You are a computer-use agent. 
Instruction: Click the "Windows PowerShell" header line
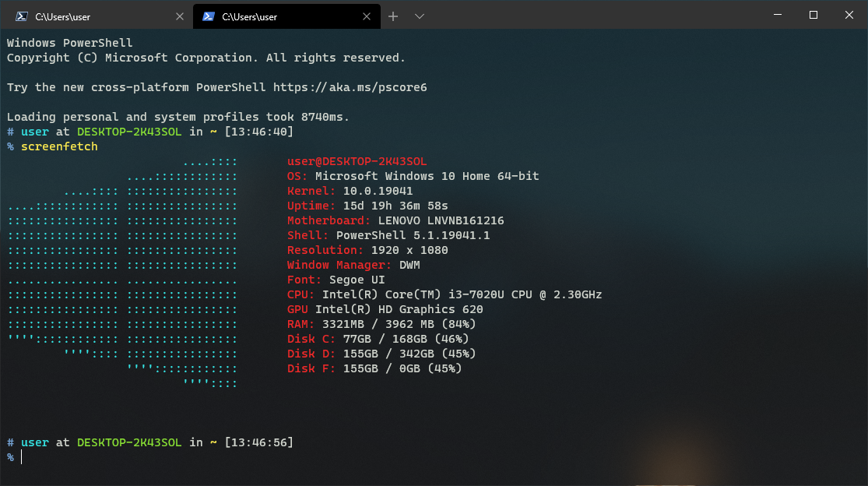coord(70,43)
